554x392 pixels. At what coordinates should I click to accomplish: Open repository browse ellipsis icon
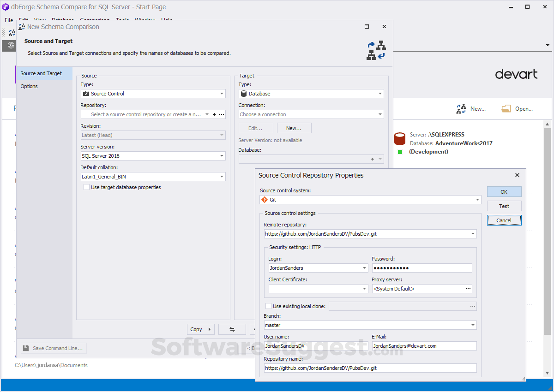221,114
